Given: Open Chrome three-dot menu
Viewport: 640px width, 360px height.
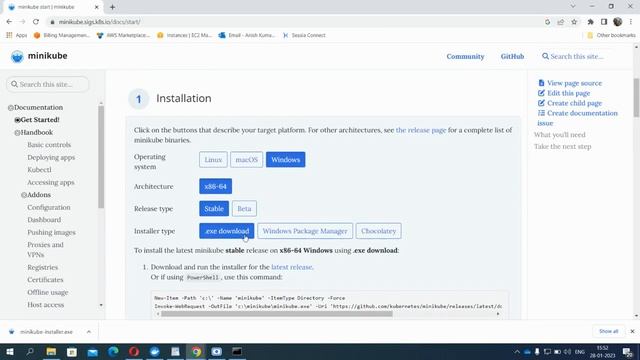Looking at the screenshot, I should click(x=631, y=22).
